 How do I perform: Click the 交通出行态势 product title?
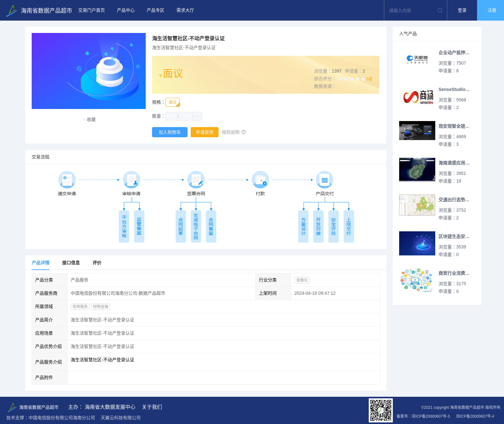coord(454,200)
